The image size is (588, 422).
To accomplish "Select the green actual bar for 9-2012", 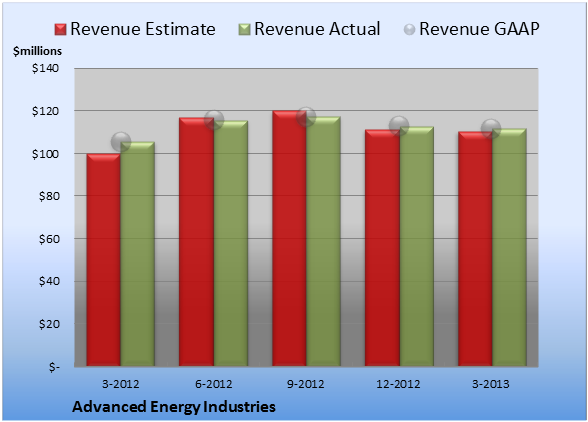I will pos(323,241).
